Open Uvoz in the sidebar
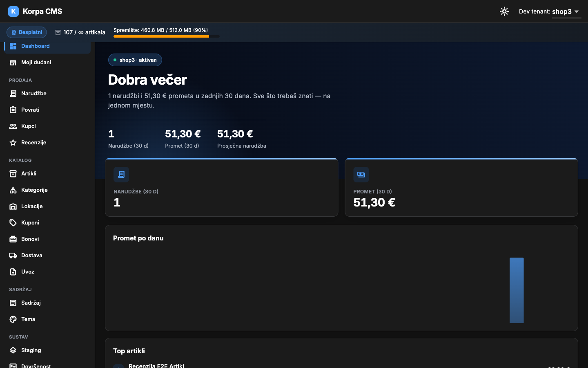Viewport: 588px width, 368px height. 47,272
